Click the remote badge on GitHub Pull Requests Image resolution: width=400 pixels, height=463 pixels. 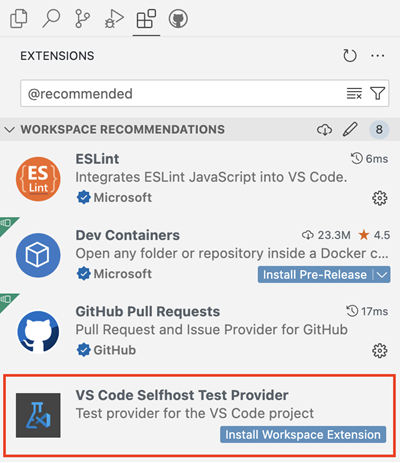7,300
